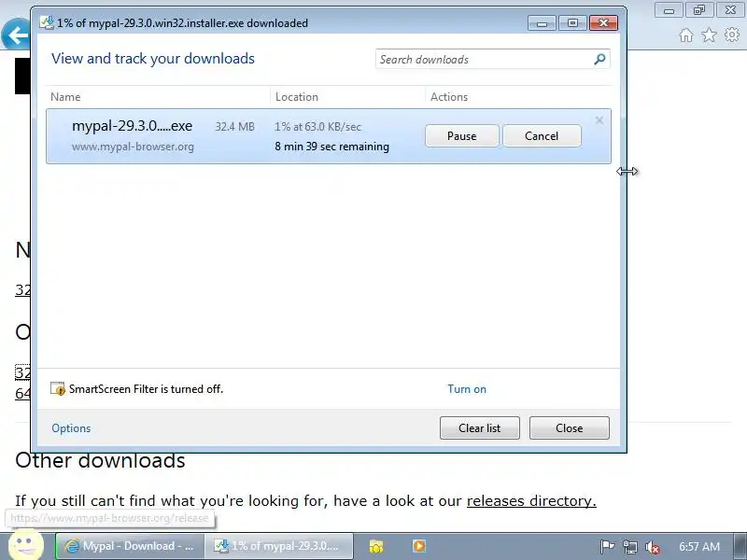Click the SmartScreen shield warning icon
747x560 pixels.
point(58,388)
